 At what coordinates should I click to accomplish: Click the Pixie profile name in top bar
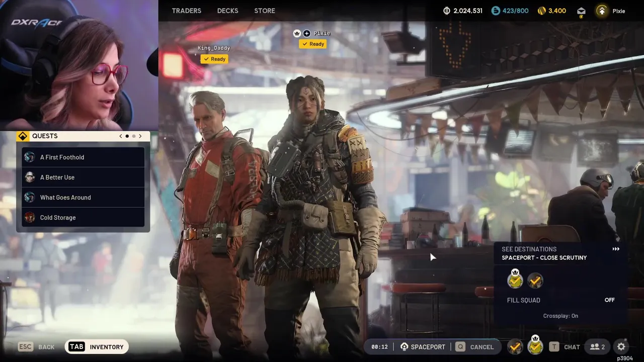(619, 11)
